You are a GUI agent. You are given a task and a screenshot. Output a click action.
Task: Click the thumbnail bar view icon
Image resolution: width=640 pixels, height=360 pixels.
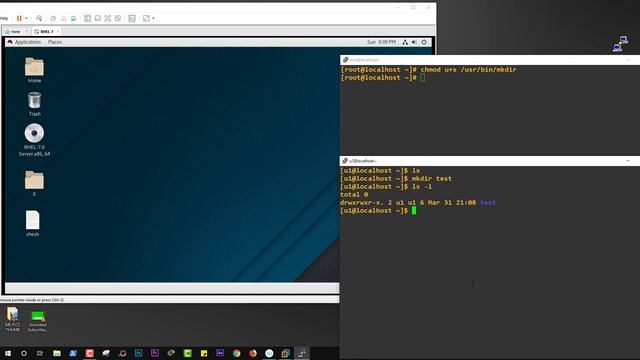pos(98,18)
